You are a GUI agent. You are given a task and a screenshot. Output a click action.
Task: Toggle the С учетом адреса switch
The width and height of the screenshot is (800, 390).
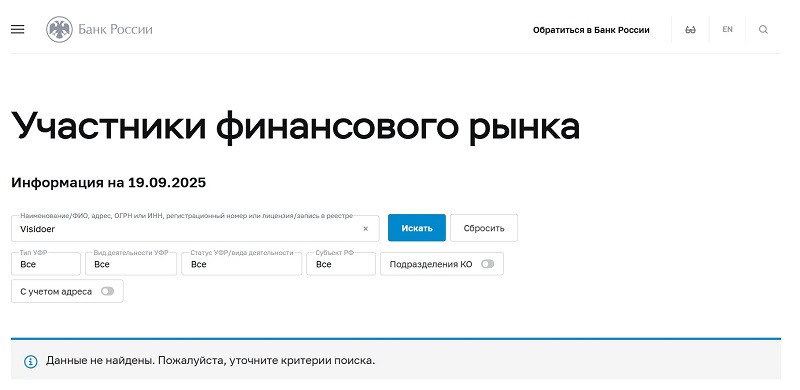tap(107, 291)
